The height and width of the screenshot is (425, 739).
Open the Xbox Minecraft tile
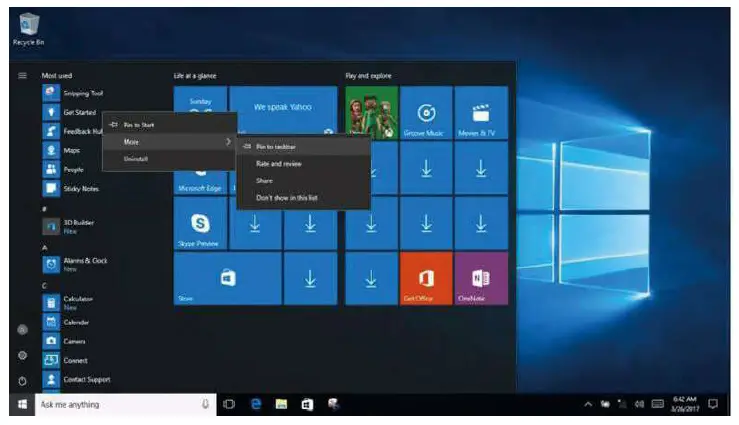click(371, 113)
